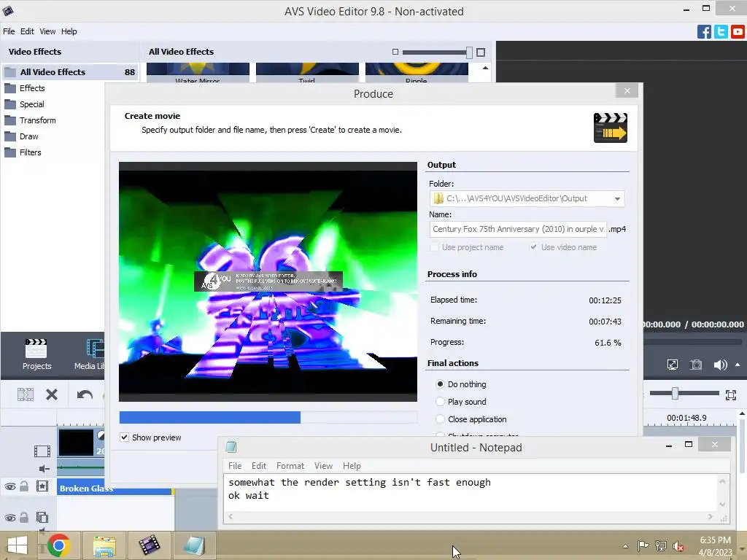The image size is (747, 560).
Task: Click the video effects track star icon
Action: pos(42,486)
